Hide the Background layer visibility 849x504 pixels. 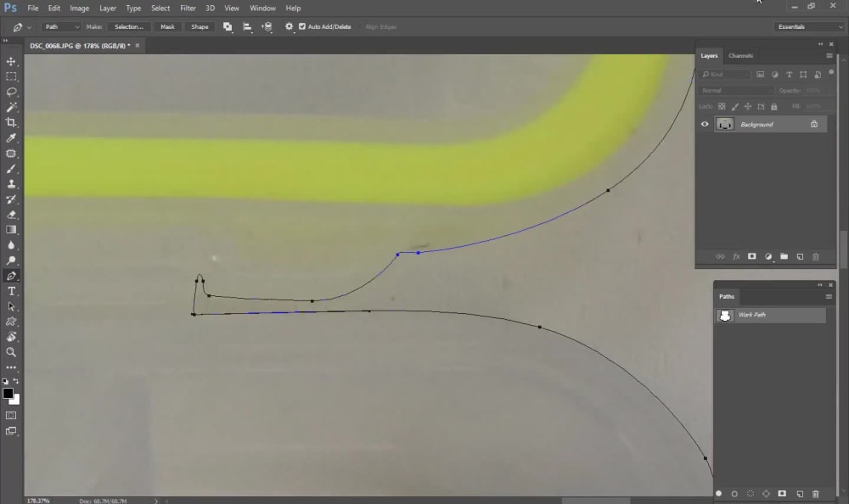[x=705, y=124]
